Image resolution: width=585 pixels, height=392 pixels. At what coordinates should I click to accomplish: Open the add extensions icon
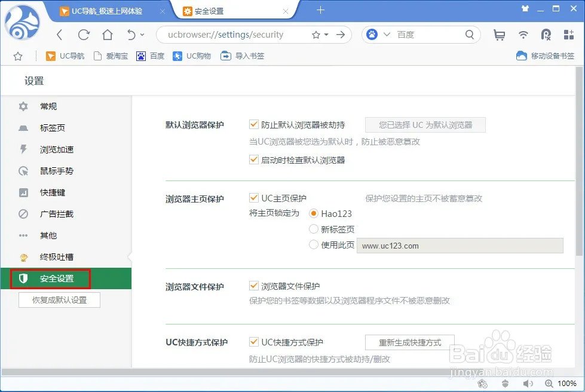pyautogui.click(x=569, y=35)
